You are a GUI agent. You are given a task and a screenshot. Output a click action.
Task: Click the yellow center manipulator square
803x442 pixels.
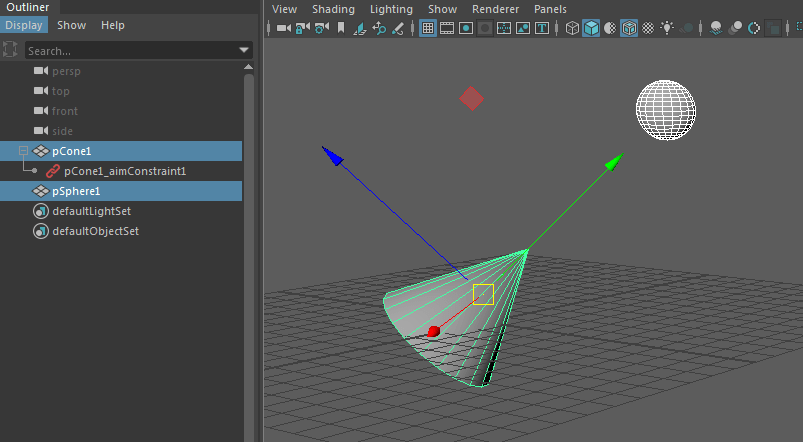(483, 294)
